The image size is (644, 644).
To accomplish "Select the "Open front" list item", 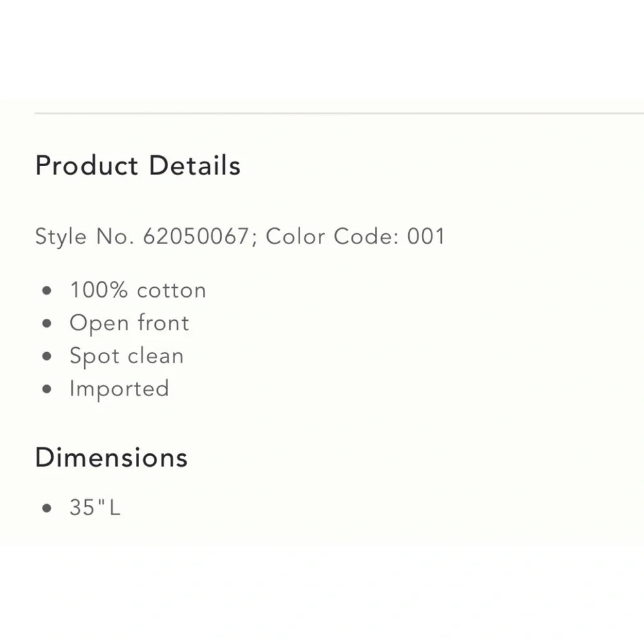I will click(129, 323).
